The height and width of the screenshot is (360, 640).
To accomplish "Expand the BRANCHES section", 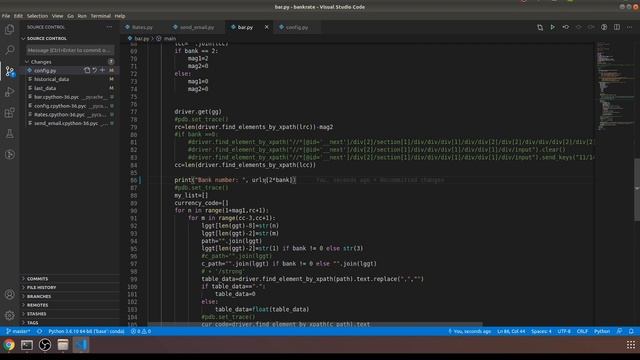I will point(39,296).
